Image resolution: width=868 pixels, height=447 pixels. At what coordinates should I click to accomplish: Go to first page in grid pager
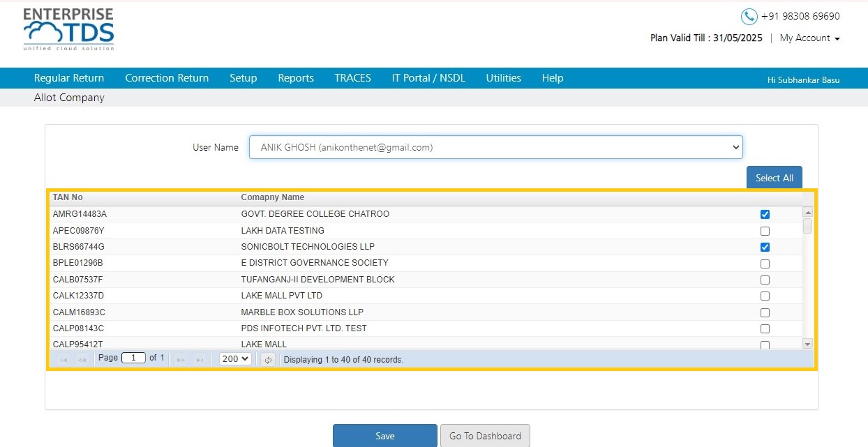coord(63,360)
